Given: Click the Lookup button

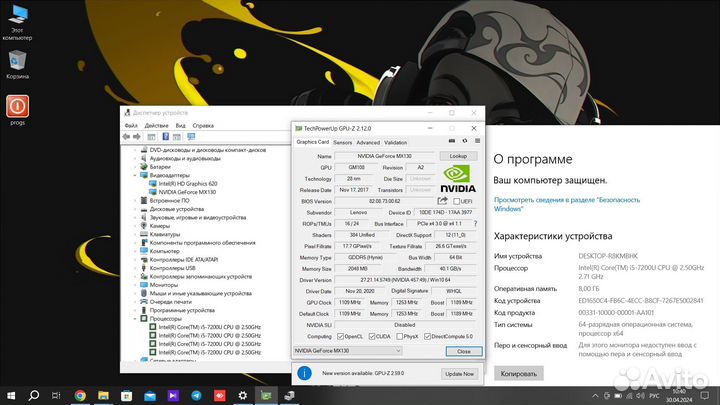Looking at the screenshot, I should tap(458, 156).
